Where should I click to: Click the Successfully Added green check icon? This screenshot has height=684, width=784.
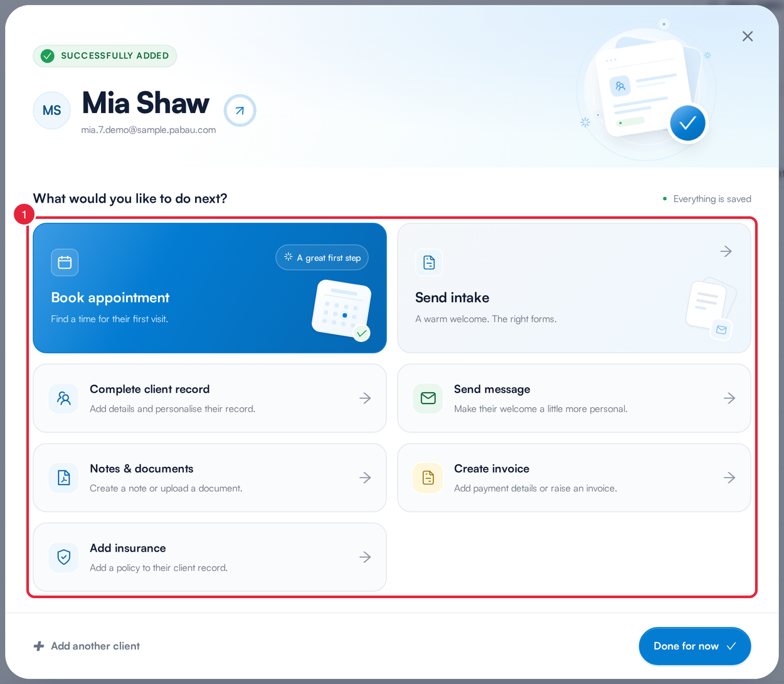tap(48, 56)
